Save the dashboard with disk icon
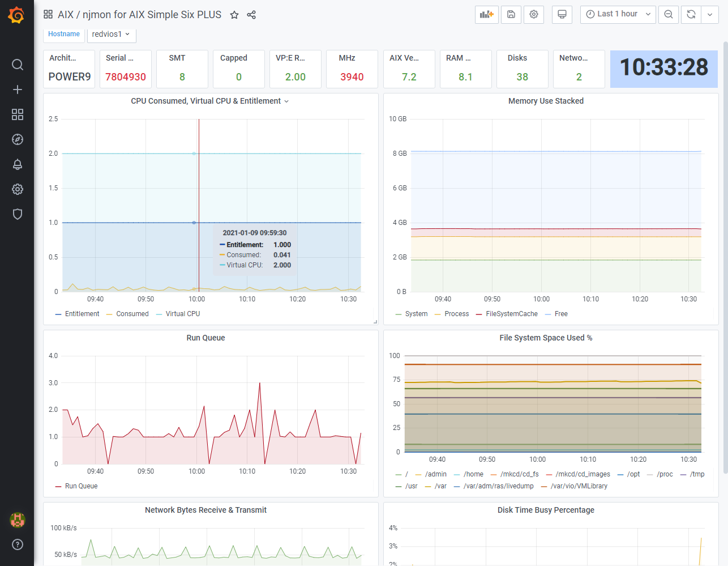 [511, 14]
